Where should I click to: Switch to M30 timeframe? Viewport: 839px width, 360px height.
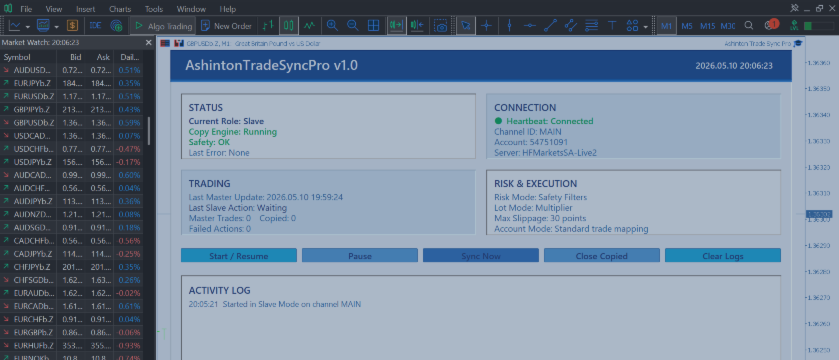pyautogui.click(x=727, y=26)
